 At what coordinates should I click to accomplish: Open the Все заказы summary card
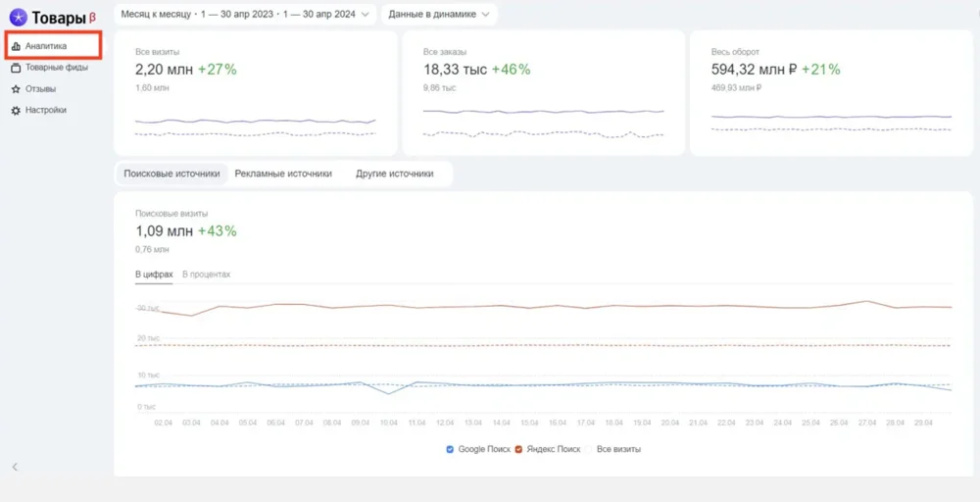pos(543,93)
